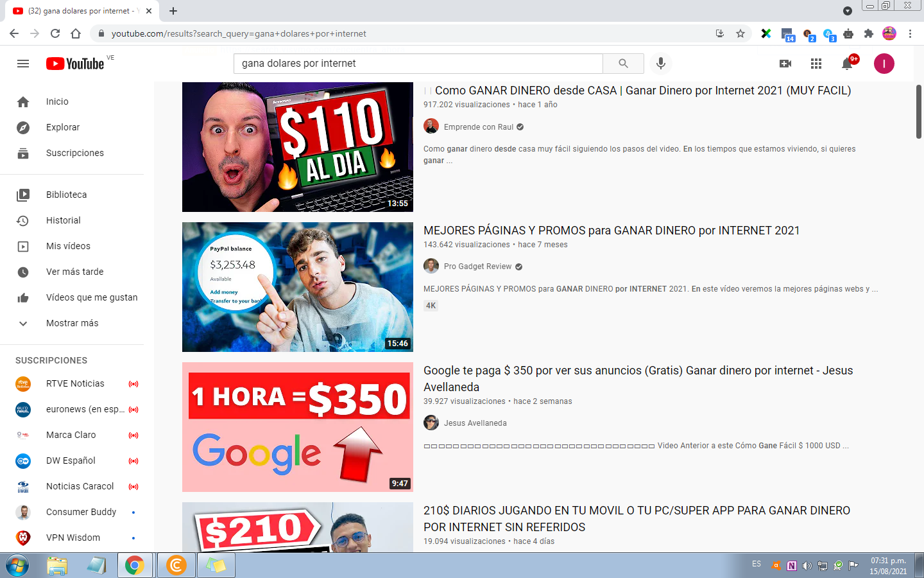Play the '$110 AL DIA' video thumbnail
The height and width of the screenshot is (578, 924).
(298, 147)
